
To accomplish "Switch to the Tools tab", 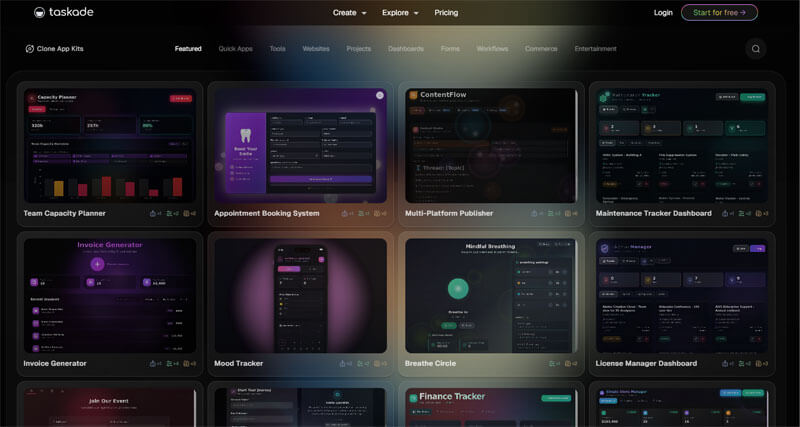I will tap(278, 49).
